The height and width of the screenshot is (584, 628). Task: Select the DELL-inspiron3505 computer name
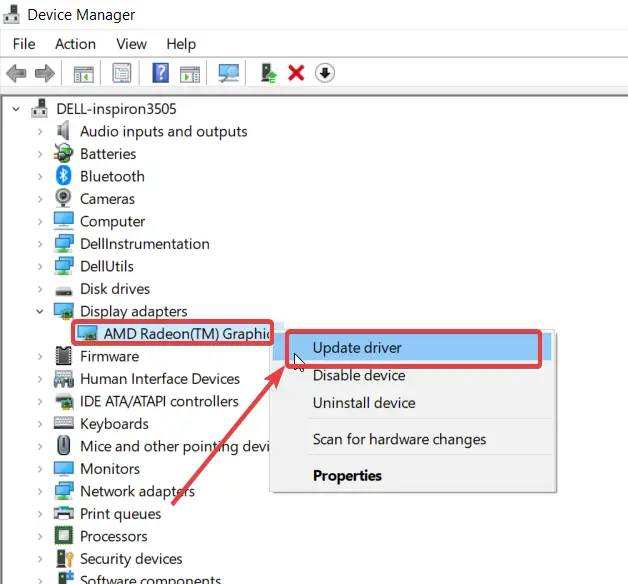(116, 109)
